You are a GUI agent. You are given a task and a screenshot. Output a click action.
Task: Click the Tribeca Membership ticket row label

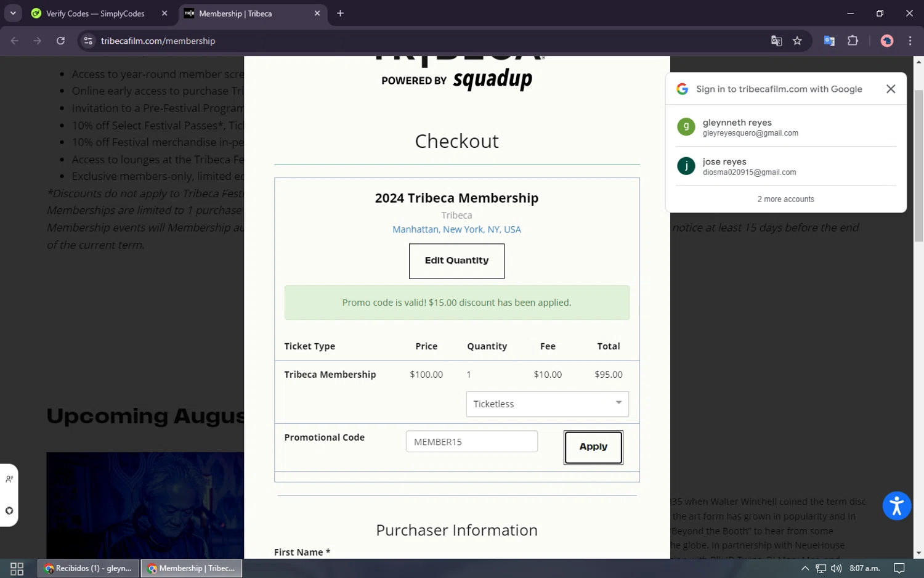point(330,375)
